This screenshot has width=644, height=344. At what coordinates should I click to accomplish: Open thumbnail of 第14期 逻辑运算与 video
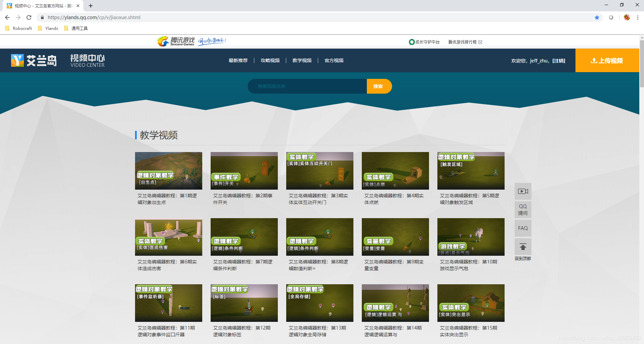395,303
